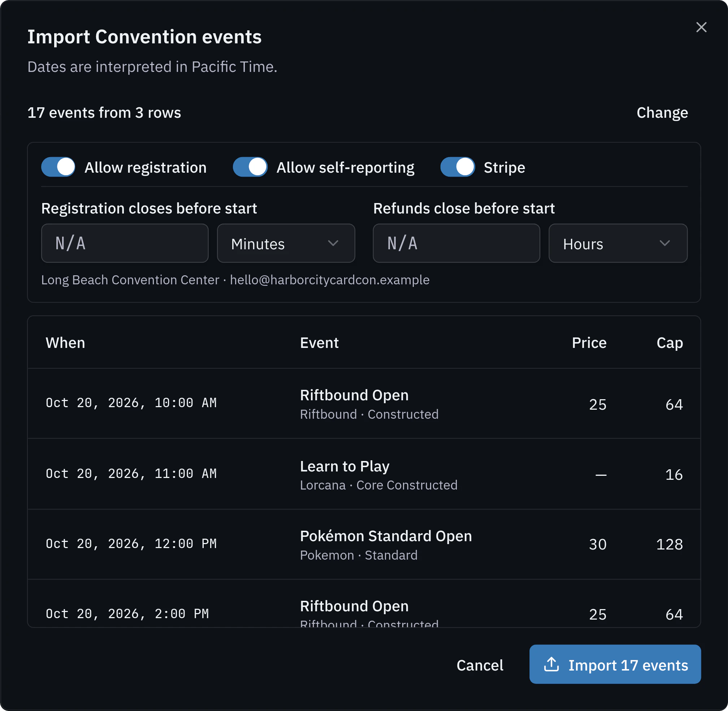Toggle the Allow self-reporting switch
This screenshot has height=711, width=728.
250,167
